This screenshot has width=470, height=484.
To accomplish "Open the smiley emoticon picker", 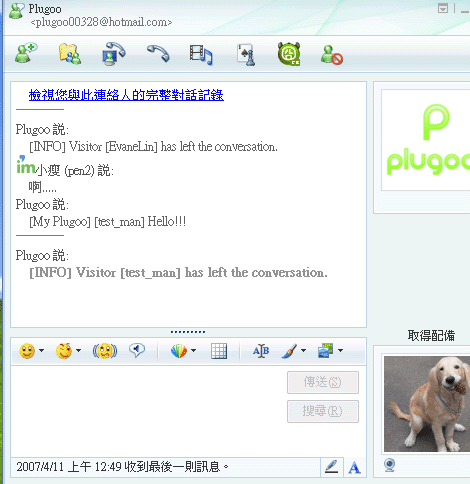I will (27, 351).
